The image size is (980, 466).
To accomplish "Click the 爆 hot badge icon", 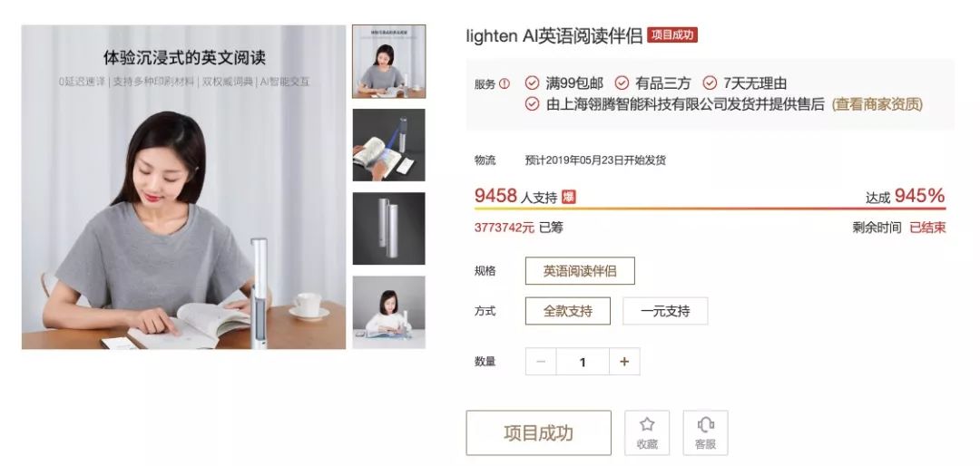I will [568, 198].
